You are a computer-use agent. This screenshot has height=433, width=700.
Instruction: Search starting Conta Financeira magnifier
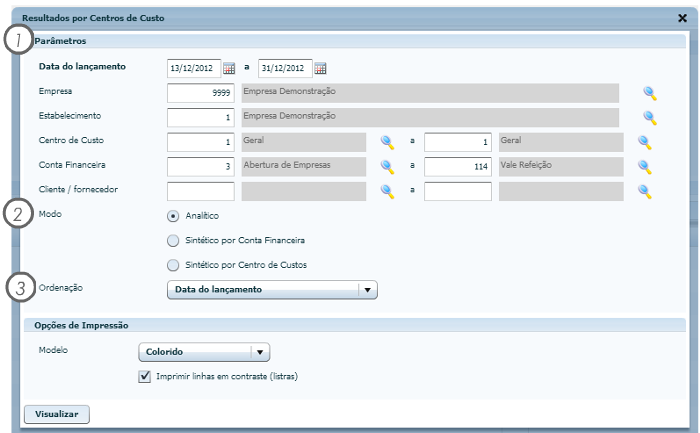tap(387, 167)
